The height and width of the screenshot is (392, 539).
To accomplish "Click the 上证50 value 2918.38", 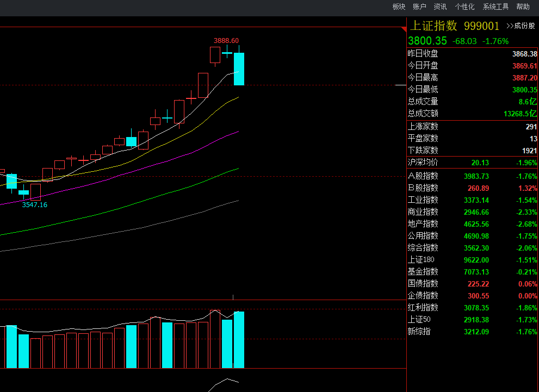I will (476, 320).
